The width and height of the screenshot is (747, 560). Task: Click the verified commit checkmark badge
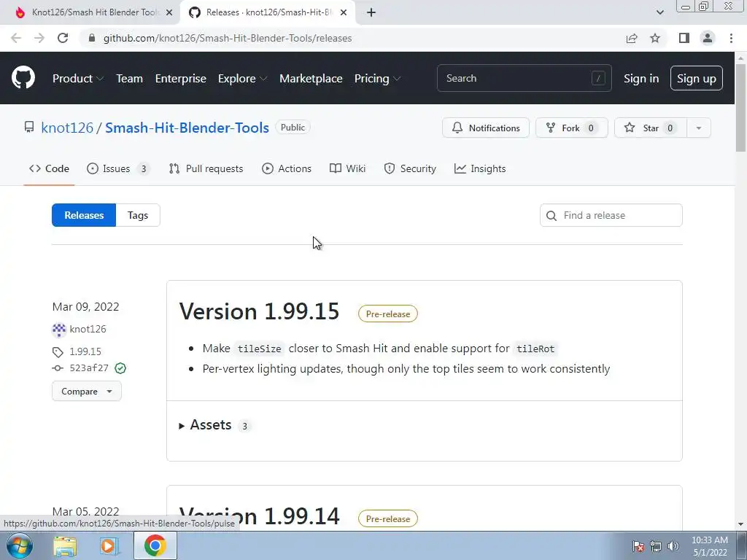pos(120,368)
